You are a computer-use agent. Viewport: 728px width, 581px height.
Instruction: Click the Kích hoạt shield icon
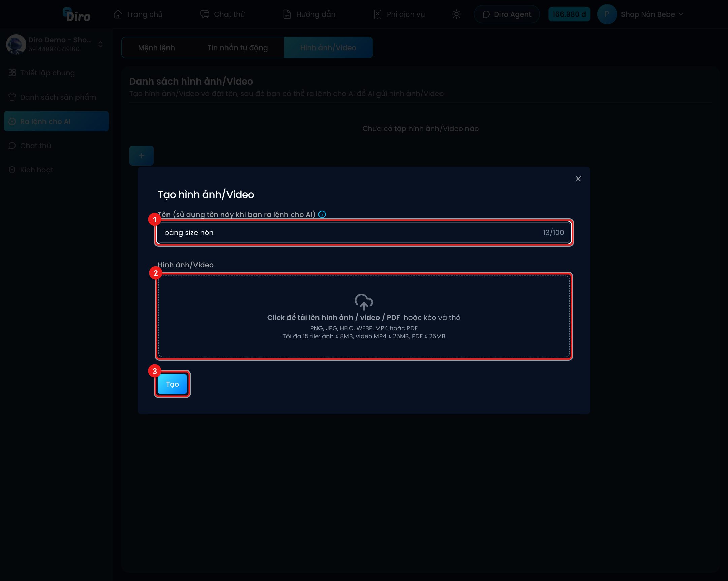pyautogui.click(x=12, y=170)
